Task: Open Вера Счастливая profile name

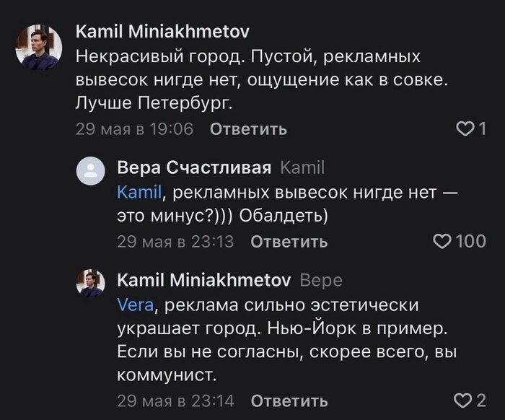Action: point(194,168)
